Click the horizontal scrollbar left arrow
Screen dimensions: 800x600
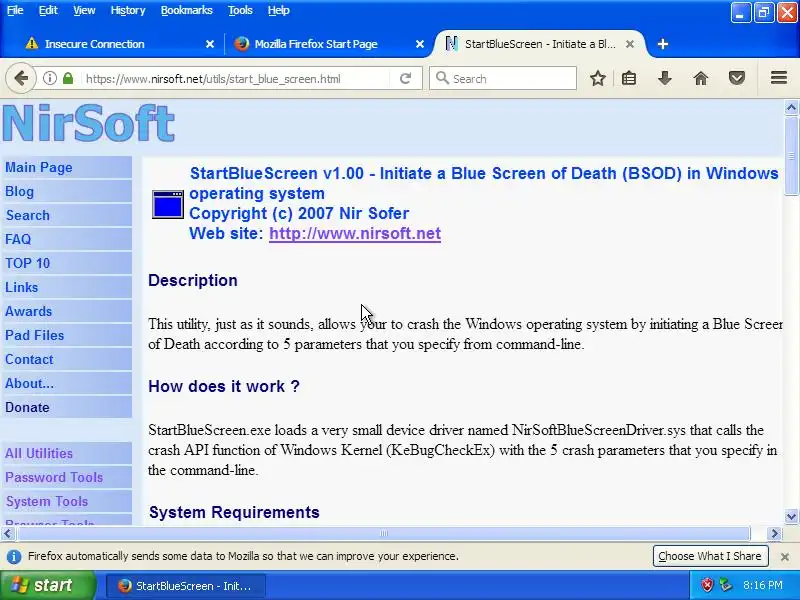(x=7, y=534)
